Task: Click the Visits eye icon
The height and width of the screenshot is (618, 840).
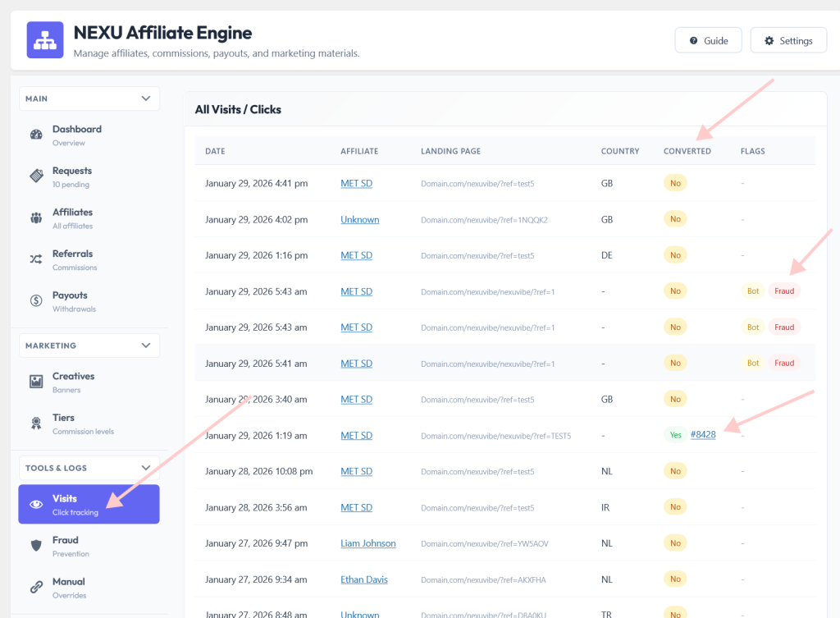Action: pyautogui.click(x=36, y=505)
